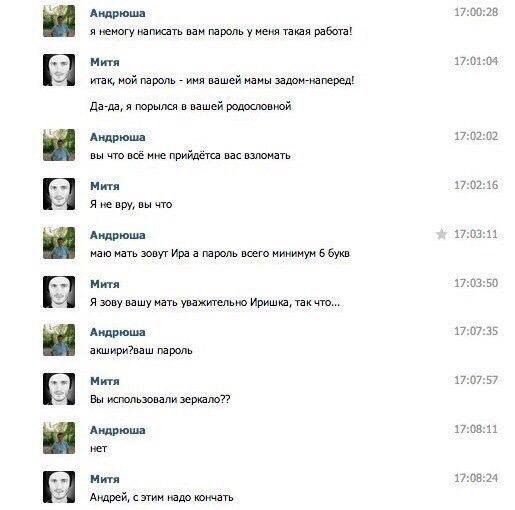
Task: Click Андрюша's avatar on the 17:02:02 message
Action: pos(59,145)
